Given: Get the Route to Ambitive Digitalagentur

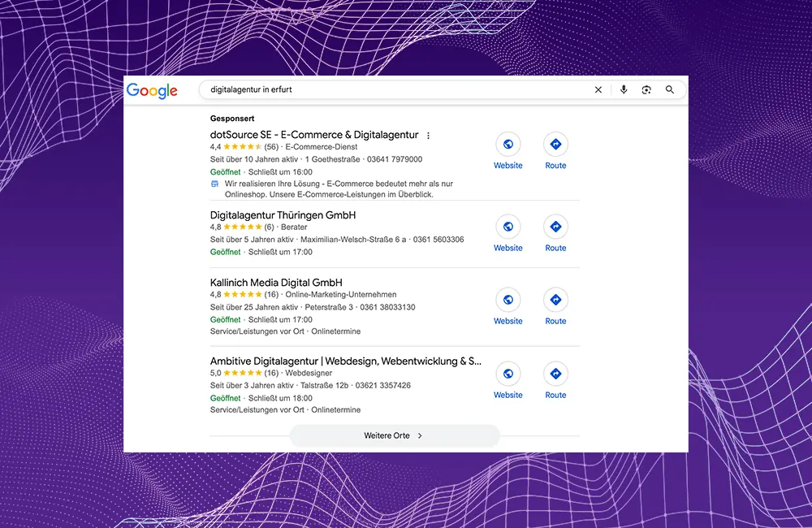Looking at the screenshot, I should [555, 374].
